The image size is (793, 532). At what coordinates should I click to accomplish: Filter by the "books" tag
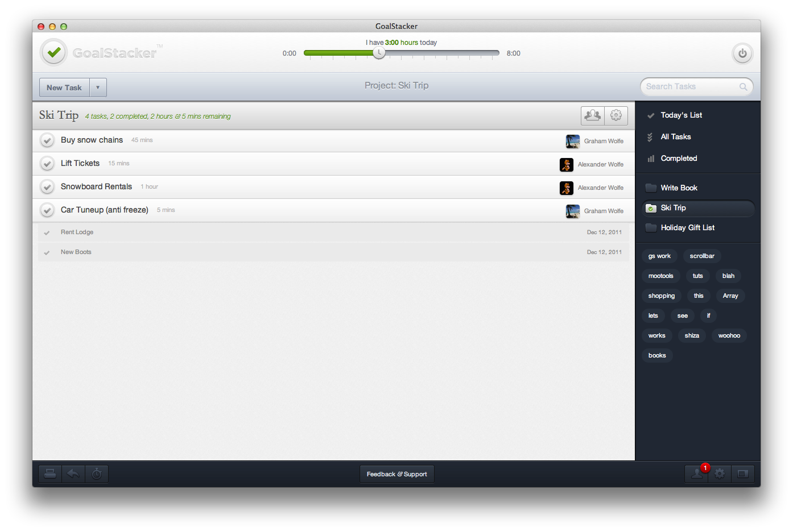(x=657, y=355)
